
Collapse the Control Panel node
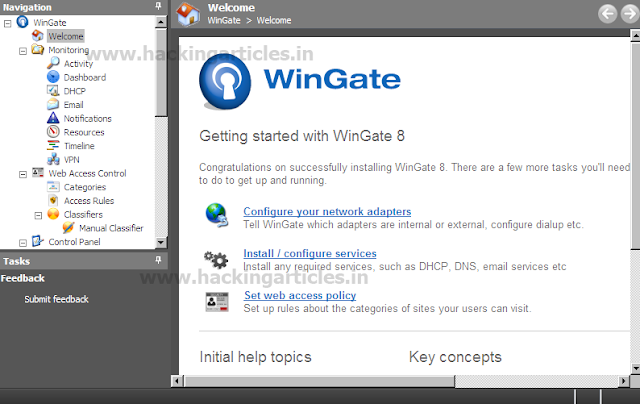(x=23, y=243)
